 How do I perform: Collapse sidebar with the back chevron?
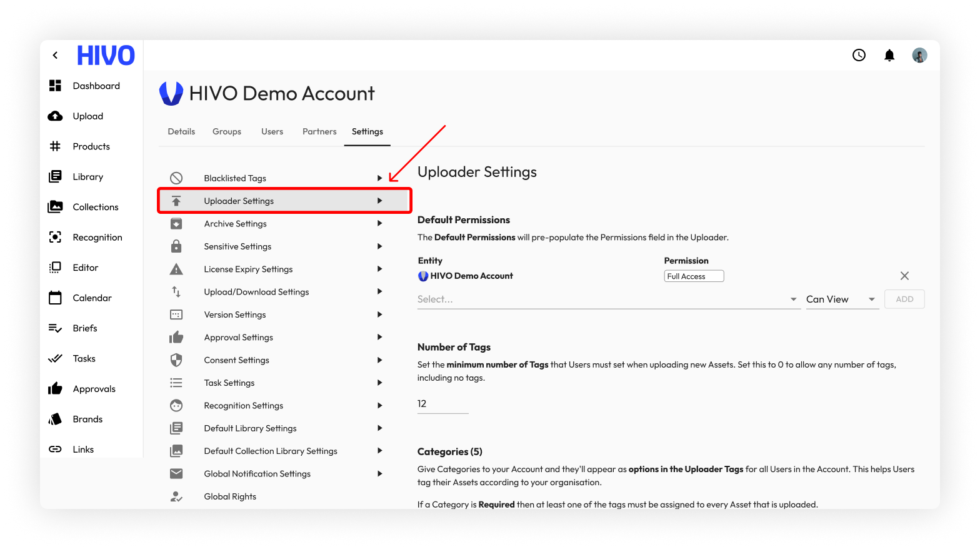[x=56, y=56]
